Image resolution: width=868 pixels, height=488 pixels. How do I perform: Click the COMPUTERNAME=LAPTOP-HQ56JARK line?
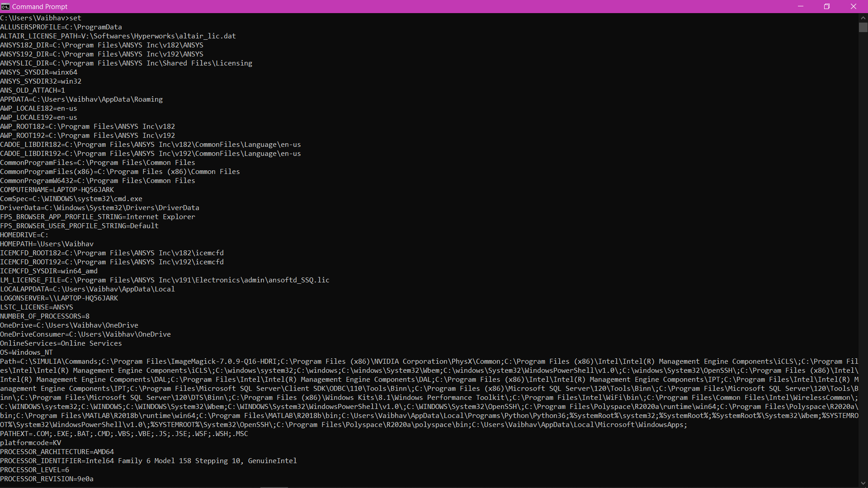[57, 190]
